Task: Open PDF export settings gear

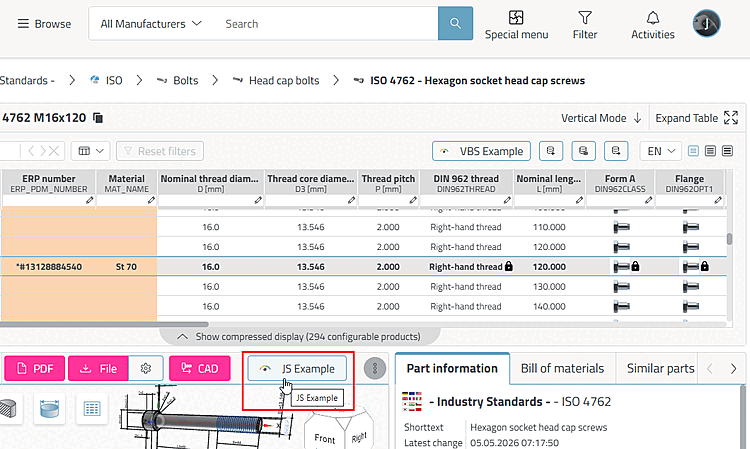Action: 146,368
